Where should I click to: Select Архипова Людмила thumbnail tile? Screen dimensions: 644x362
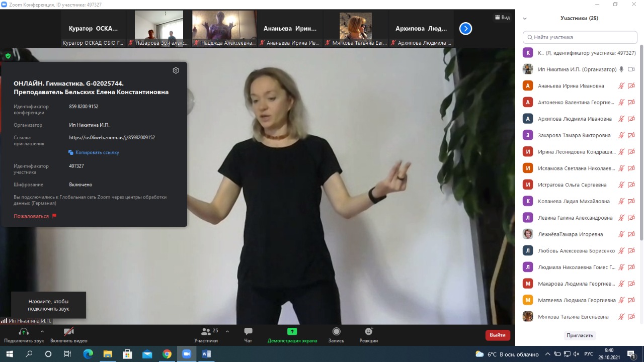421,29
